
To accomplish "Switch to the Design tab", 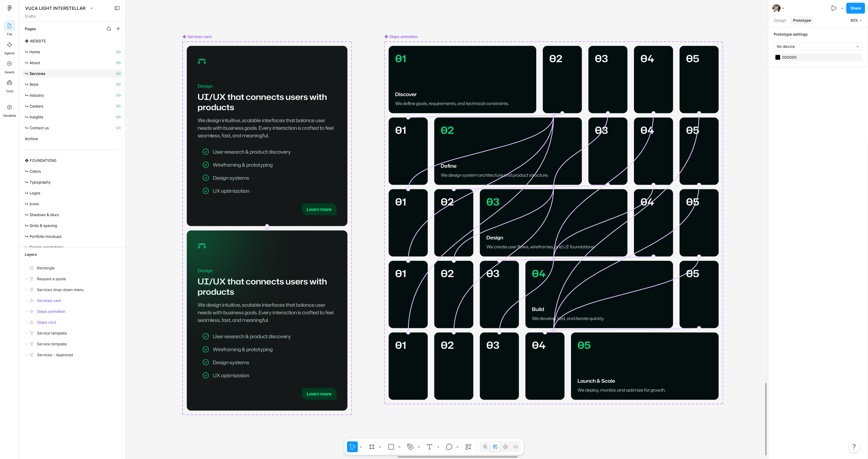I will pyautogui.click(x=780, y=20).
